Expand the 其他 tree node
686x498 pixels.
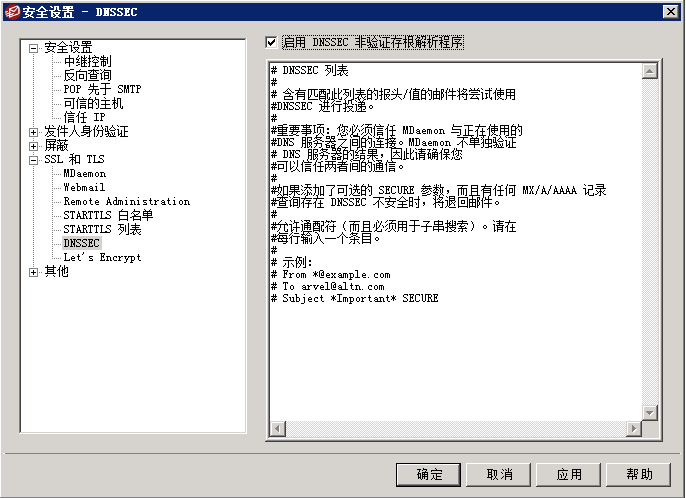tap(34, 272)
